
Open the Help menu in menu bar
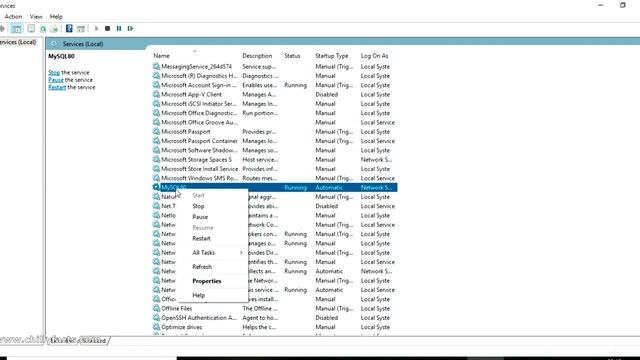click(56, 17)
